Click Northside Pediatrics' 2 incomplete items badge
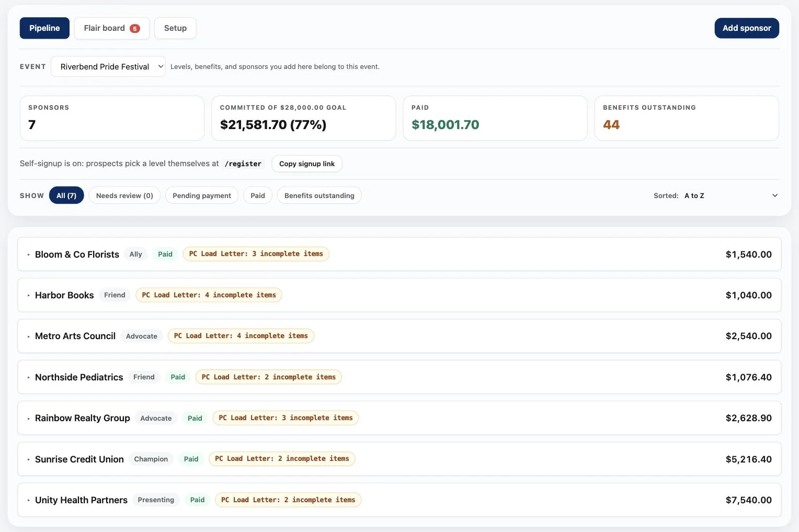 point(269,377)
